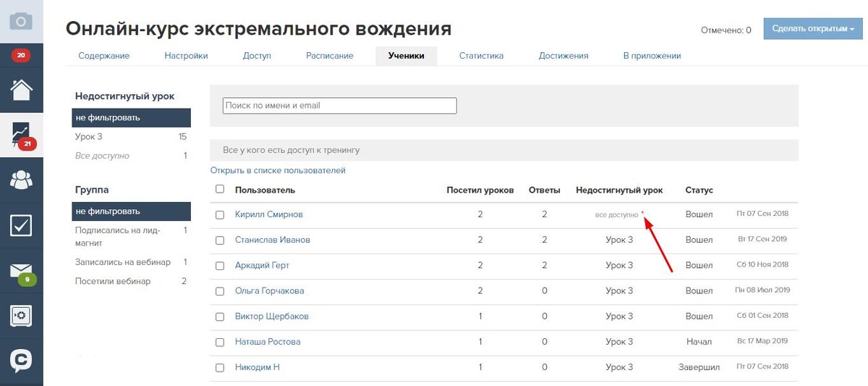
Task: Open the checkmark tasks sidebar icon
Action: (21, 225)
